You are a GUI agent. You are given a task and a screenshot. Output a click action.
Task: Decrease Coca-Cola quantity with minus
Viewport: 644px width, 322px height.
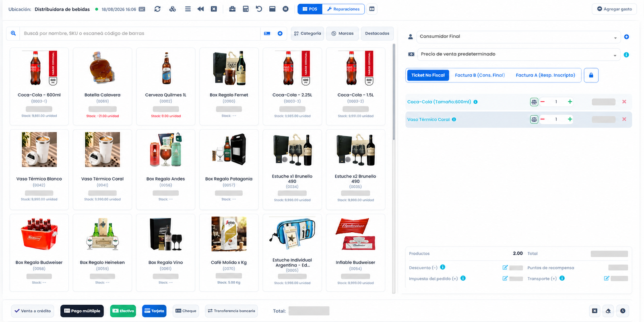point(543,102)
